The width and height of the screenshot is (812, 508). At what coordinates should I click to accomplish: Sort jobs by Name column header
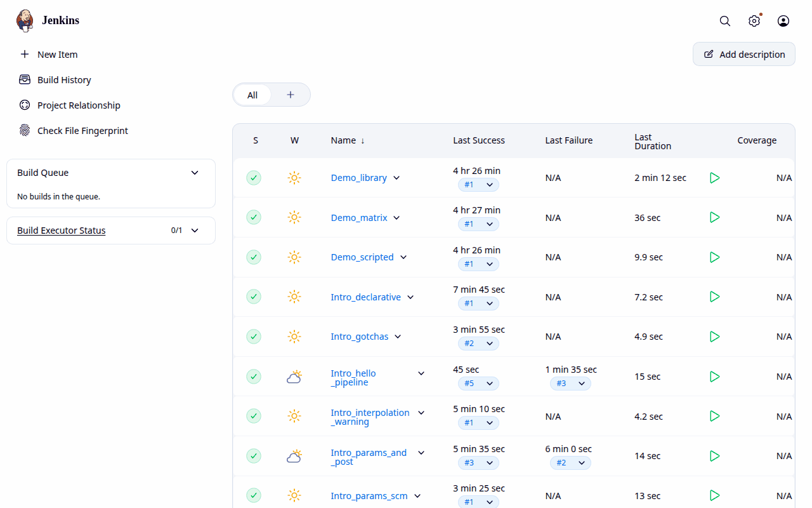348,140
